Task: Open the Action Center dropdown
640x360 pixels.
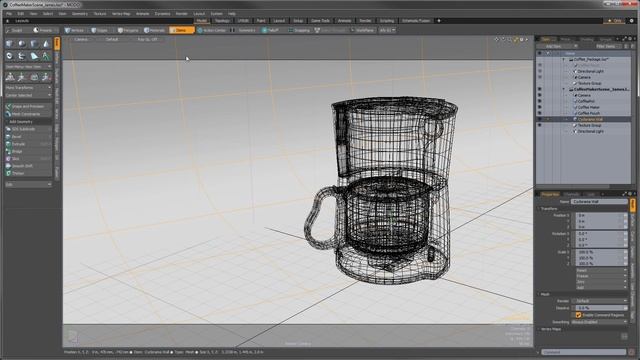Action: (212, 30)
